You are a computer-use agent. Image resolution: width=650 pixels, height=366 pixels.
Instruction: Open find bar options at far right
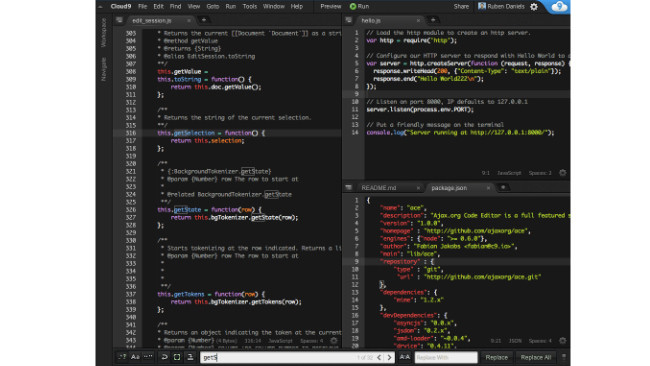click(x=564, y=357)
